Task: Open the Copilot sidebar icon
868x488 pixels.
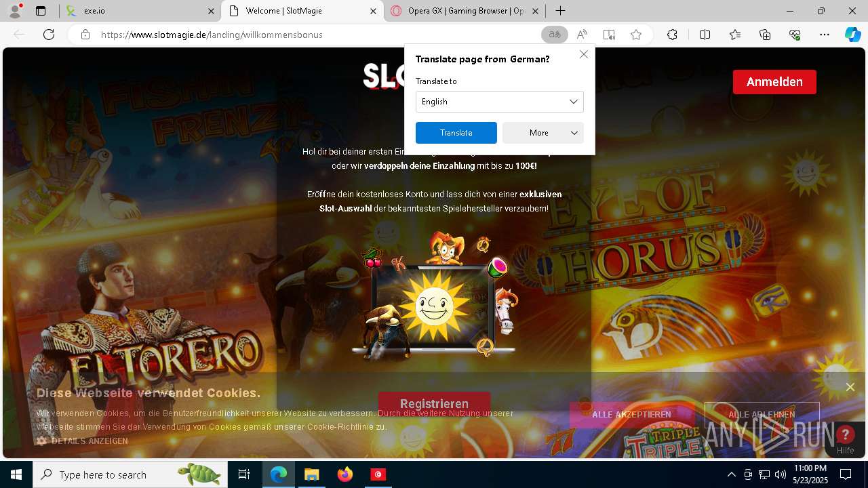Action: [x=852, y=35]
